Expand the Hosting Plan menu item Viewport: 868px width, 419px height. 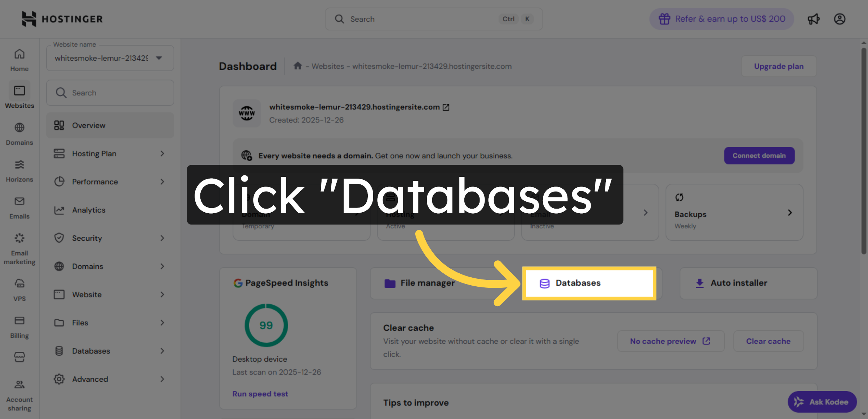110,153
